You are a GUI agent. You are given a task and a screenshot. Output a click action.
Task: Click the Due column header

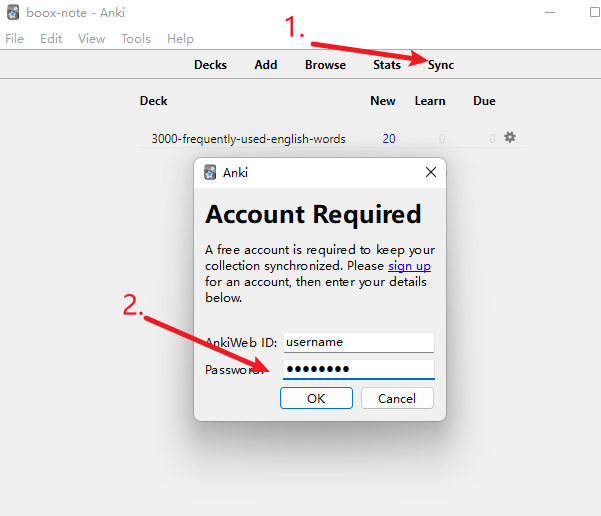coord(484,101)
